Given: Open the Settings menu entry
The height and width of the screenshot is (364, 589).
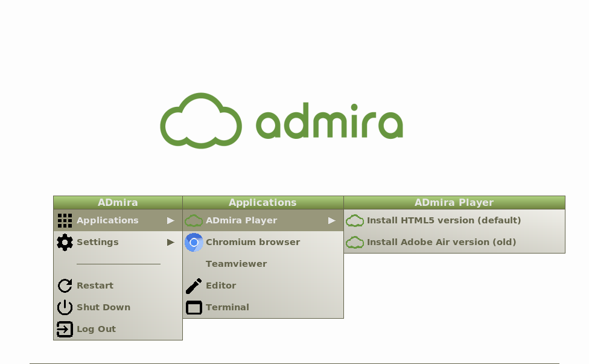Looking at the screenshot, I should [118, 242].
